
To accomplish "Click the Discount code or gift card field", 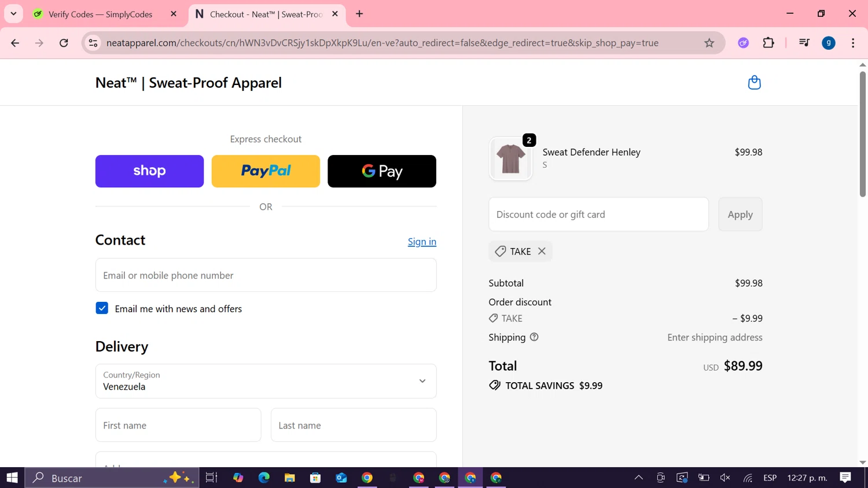I will [598, 215].
